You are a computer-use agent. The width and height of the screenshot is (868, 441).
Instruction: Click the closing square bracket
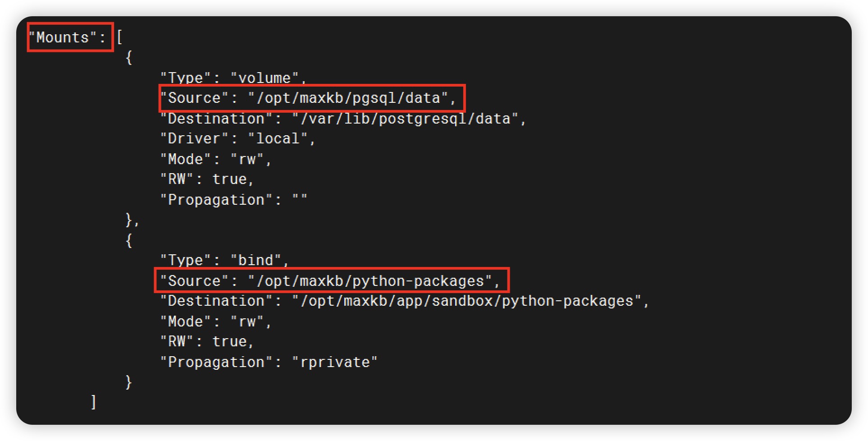point(93,402)
